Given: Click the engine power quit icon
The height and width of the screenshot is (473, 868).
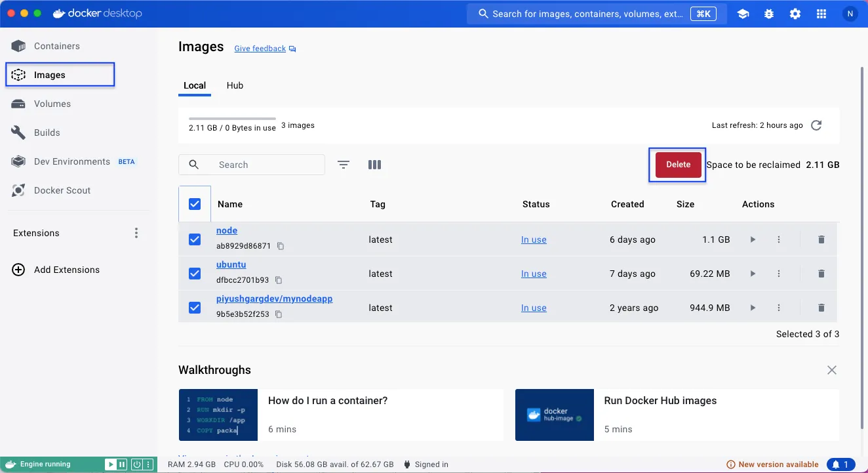Looking at the screenshot, I should point(136,464).
